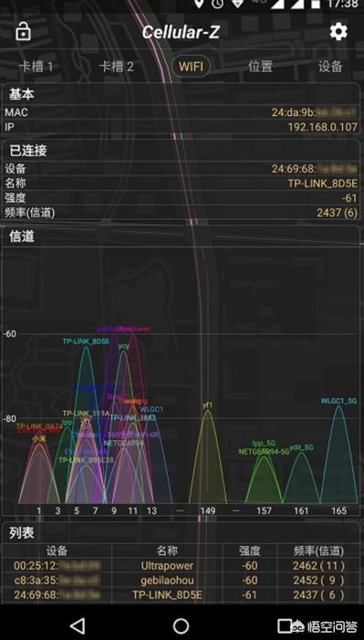Select the connected name TP-LINK_8D5E in 已连接
The width and height of the screenshot is (364, 640).
pos(323,184)
